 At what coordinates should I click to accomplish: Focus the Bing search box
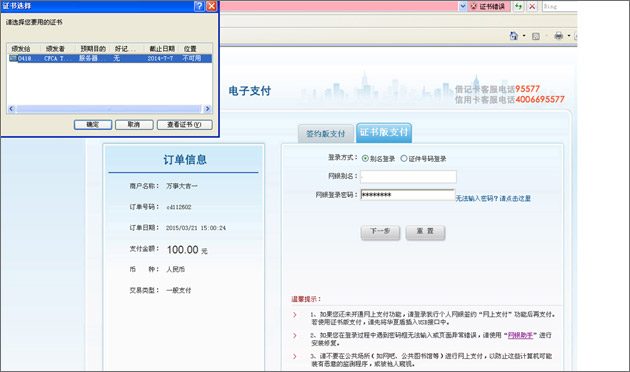tap(559, 6)
